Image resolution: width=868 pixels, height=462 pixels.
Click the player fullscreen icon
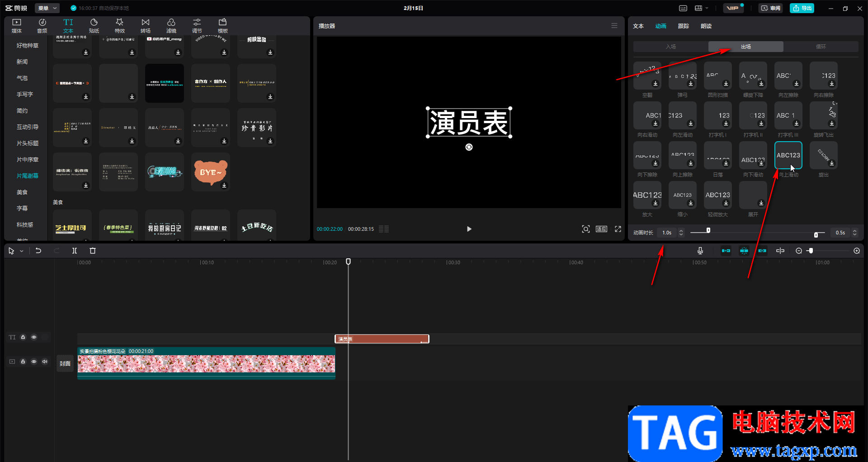click(x=618, y=229)
